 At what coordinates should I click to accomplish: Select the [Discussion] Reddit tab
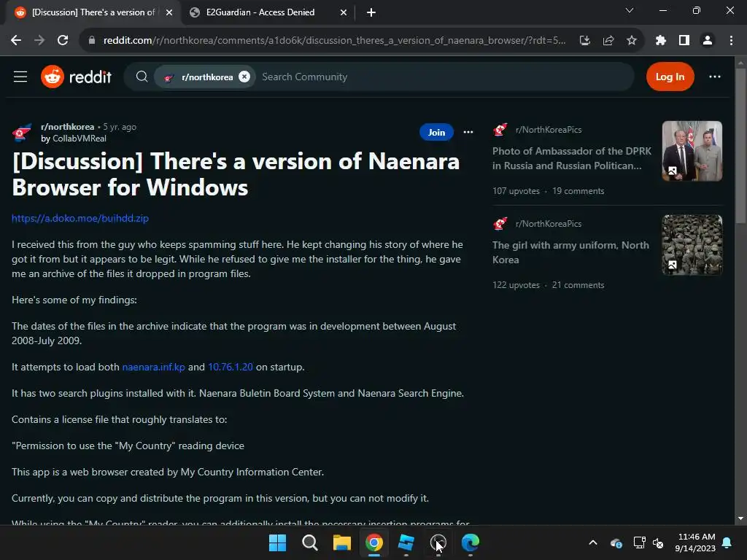pyautogui.click(x=93, y=12)
